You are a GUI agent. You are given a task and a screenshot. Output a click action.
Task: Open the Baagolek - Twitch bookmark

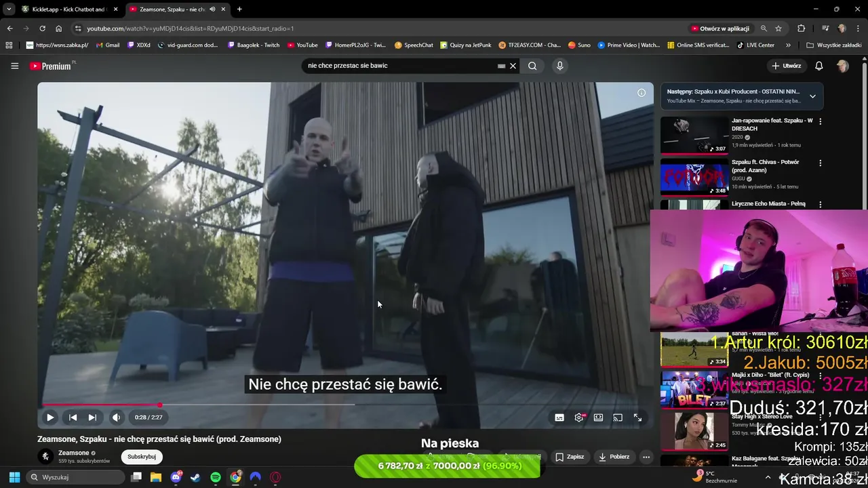253,45
